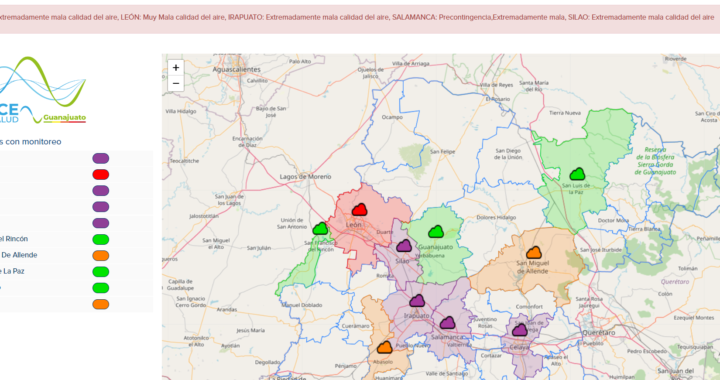Viewport: 720px width, 380px height.
Task: Select the purple cloud marker above Silao
Action: (x=404, y=246)
